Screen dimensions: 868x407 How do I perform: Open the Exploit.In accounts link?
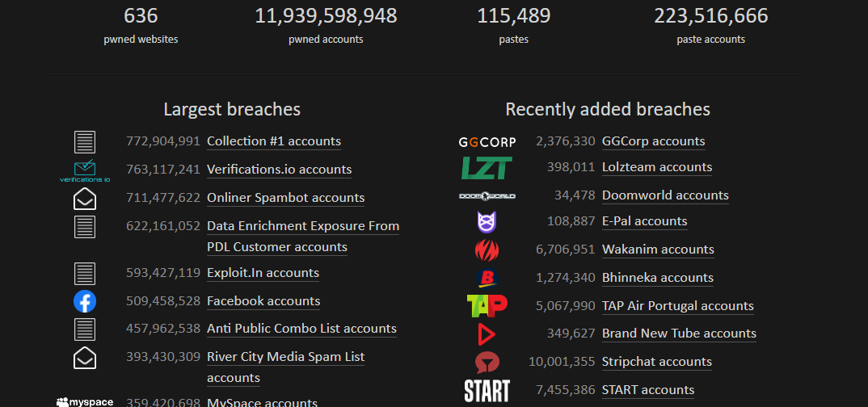[x=263, y=273]
